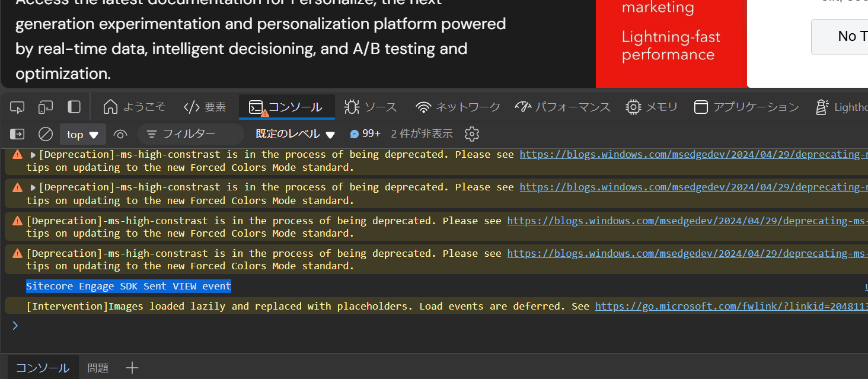This screenshot has width=868, height=379.
Task: Click the 99+ issues counter button
Action: coord(365,134)
